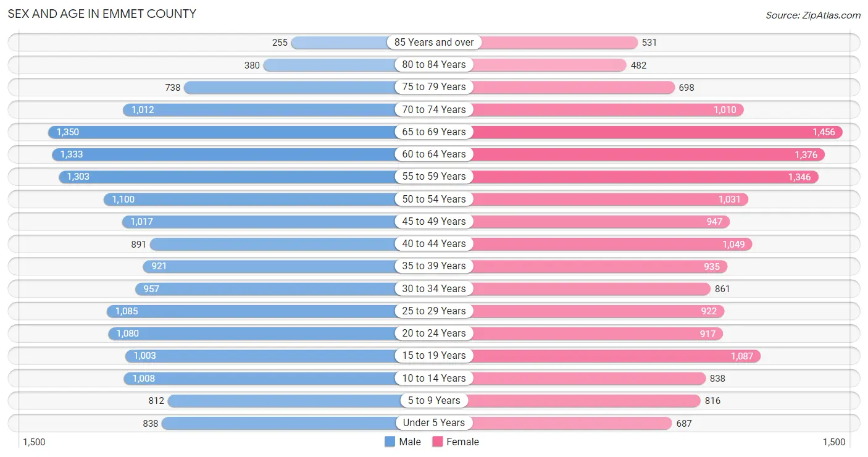Click the chart title Sex and Age in Emmet County
The width and height of the screenshot is (868, 457).
click(102, 14)
